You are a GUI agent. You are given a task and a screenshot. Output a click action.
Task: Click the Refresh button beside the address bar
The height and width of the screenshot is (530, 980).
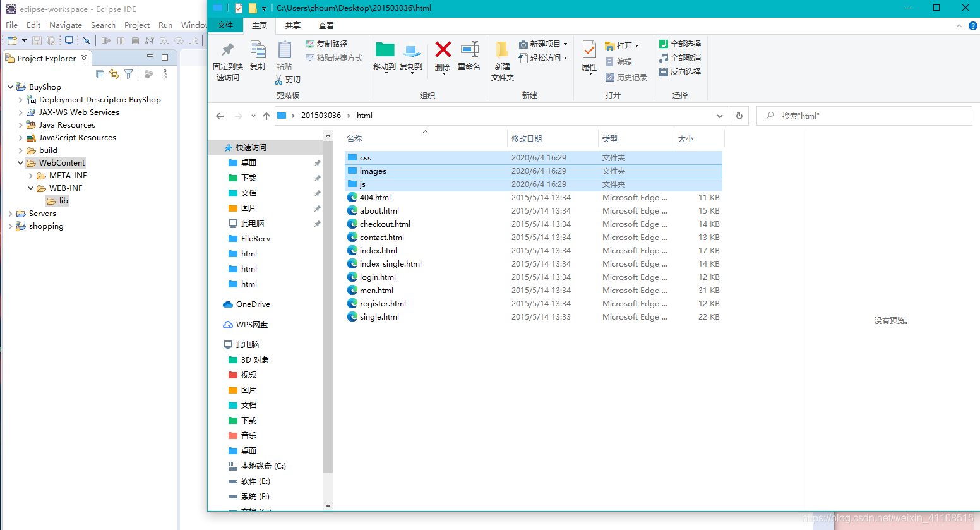739,116
